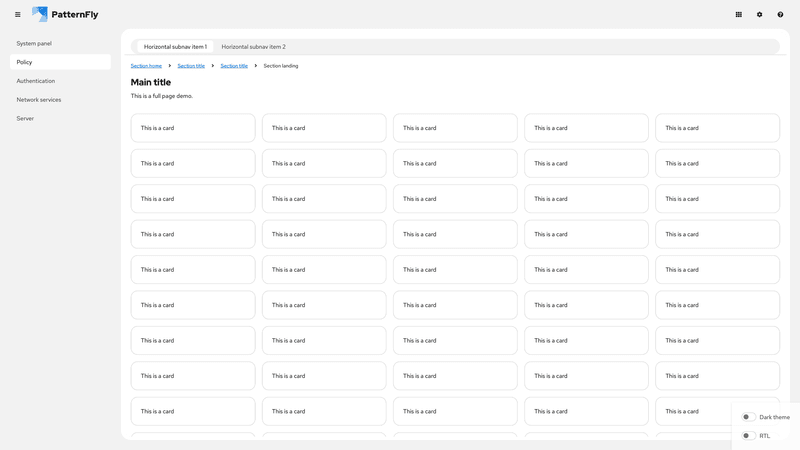
Task: Click Section landing breadcrumb text
Action: pos(281,66)
